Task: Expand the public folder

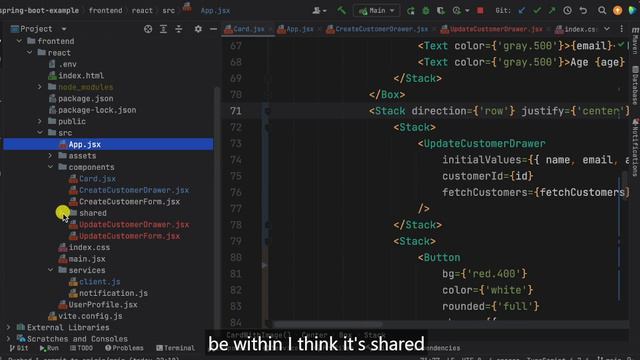Action: click(40, 121)
